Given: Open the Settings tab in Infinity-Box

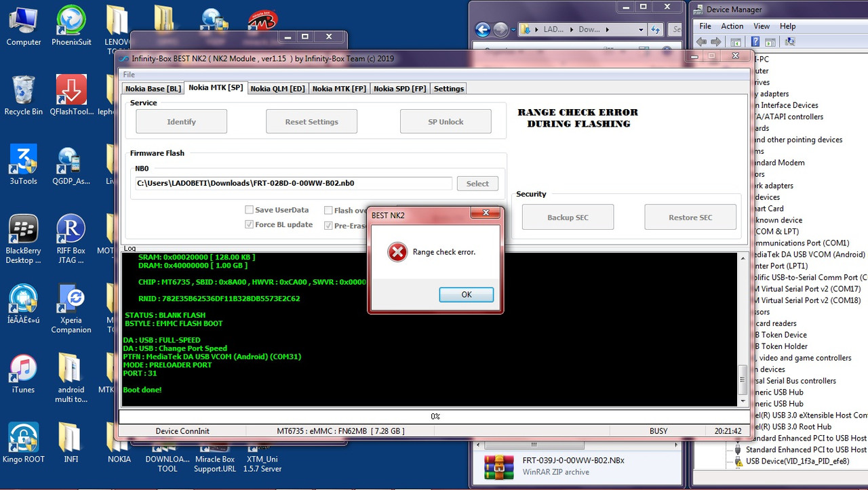Looking at the screenshot, I should click(x=449, y=89).
